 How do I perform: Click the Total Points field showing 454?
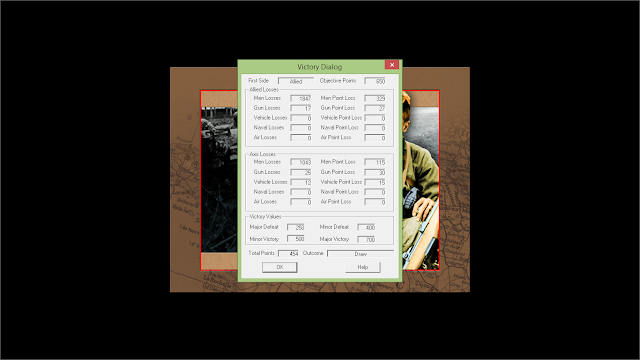pos(288,253)
